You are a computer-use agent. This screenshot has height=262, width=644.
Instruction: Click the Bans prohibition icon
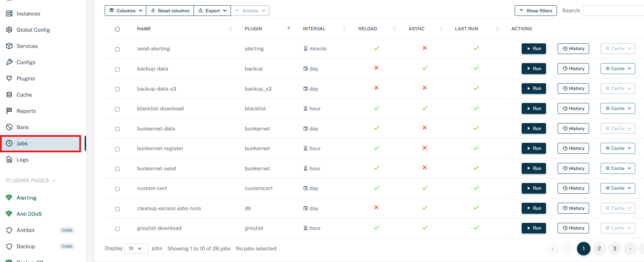click(x=9, y=127)
